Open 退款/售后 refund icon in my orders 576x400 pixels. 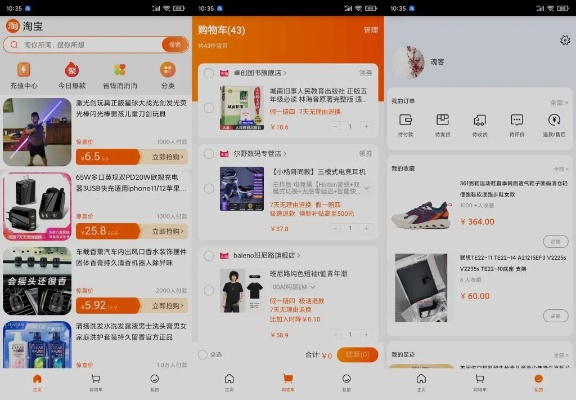[554, 120]
